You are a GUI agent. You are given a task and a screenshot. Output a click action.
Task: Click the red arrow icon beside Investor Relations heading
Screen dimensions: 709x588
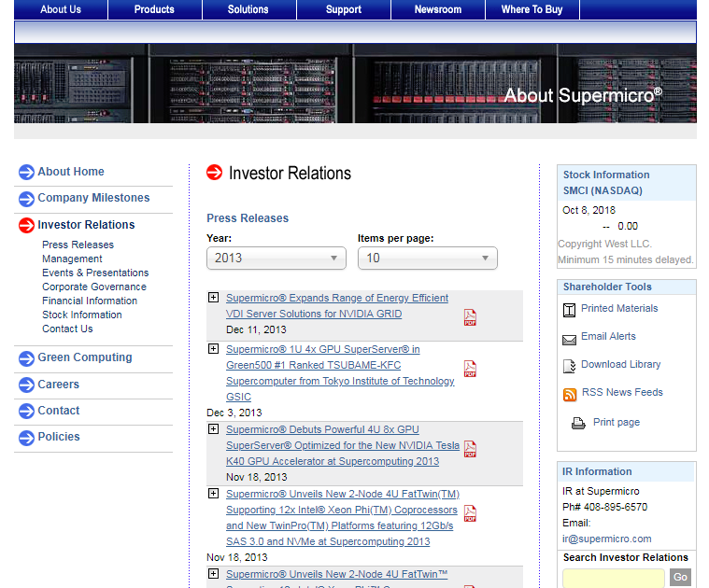(x=214, y=172)
